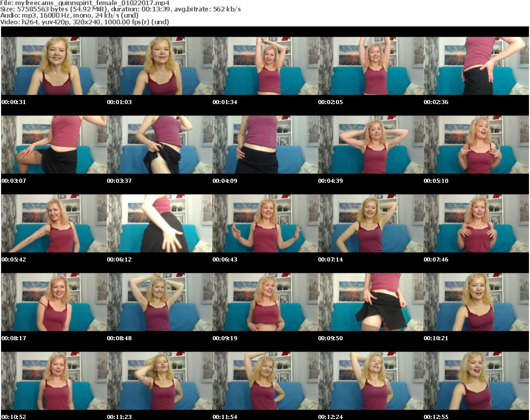
Task: Click the 00:04:39 timestamp label
Action: pos(330,181)
